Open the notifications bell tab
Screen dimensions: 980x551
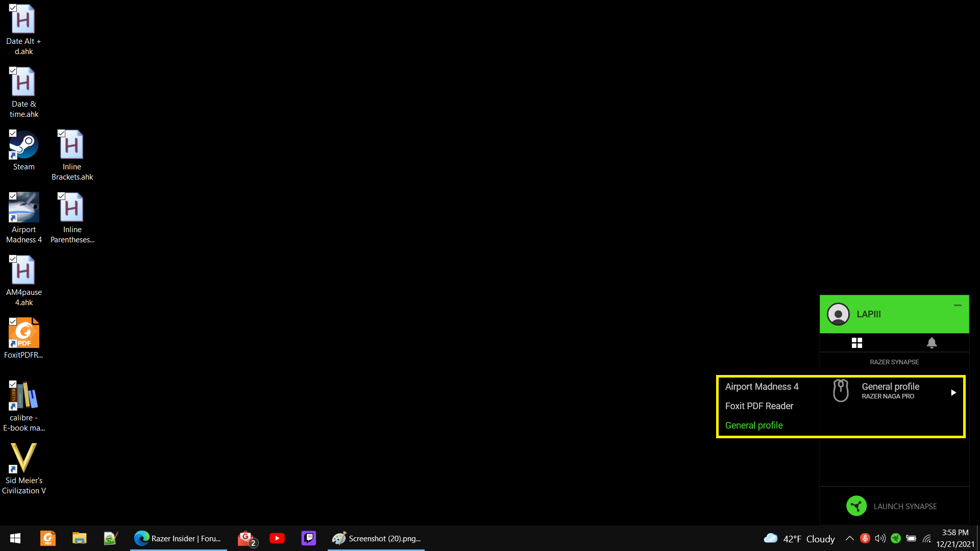(x=932, y=343)
